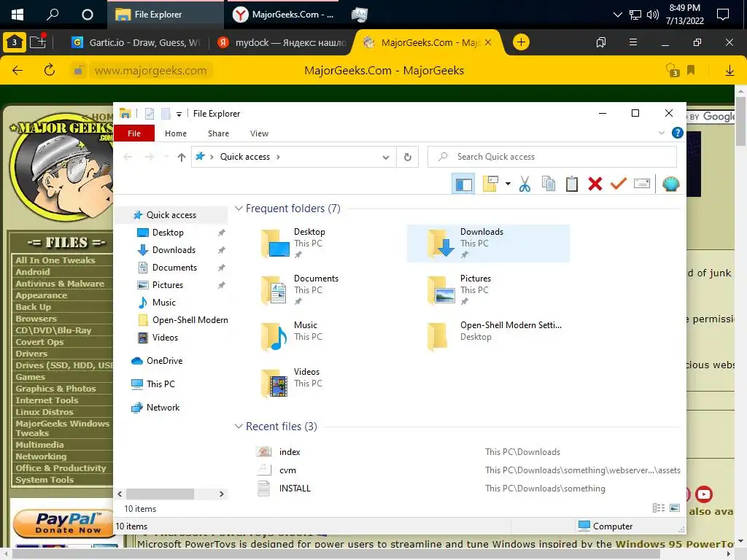Open Windows Start menu
Screen dimensions: 747x560
18,15
